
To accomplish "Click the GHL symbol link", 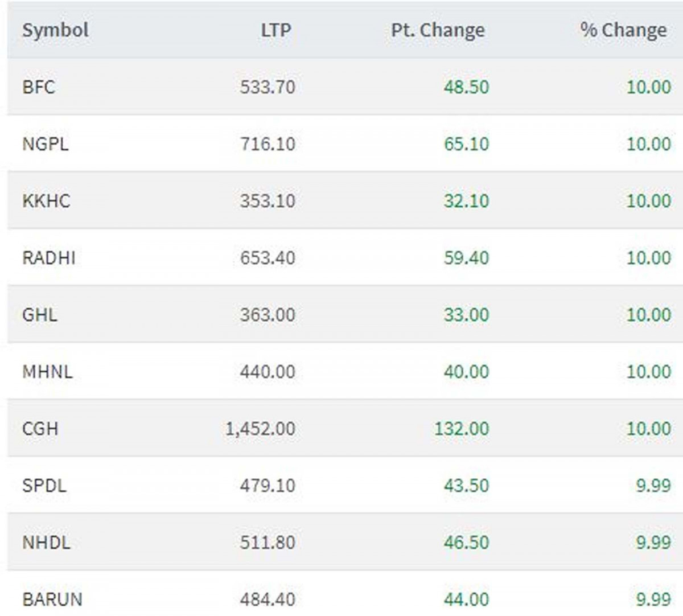I will 40,315.
